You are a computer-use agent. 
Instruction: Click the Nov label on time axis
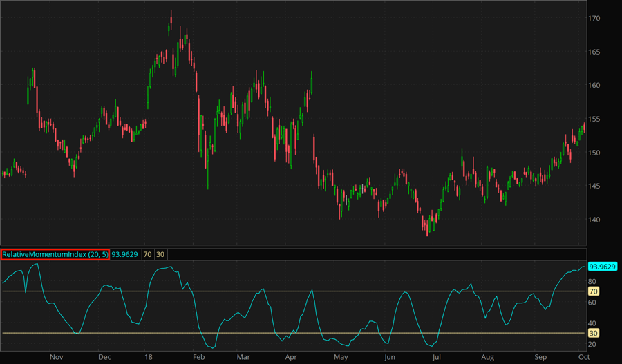[57, 357]
